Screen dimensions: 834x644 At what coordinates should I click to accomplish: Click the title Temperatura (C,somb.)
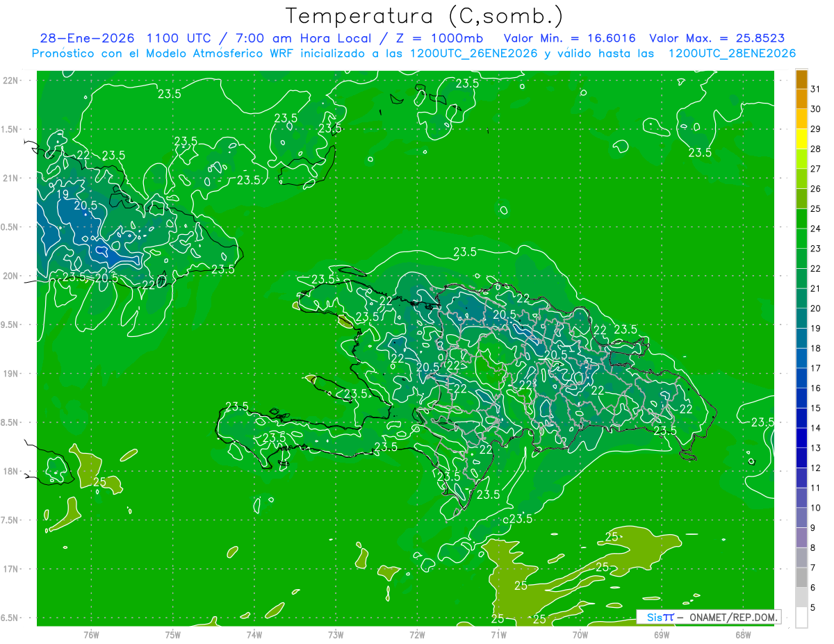coord(424,15)
